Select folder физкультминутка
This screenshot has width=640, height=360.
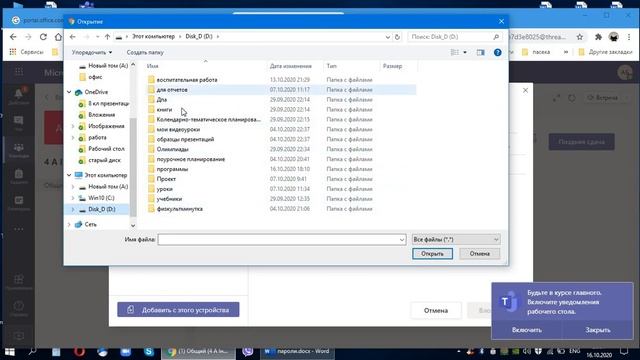[180, 209]
